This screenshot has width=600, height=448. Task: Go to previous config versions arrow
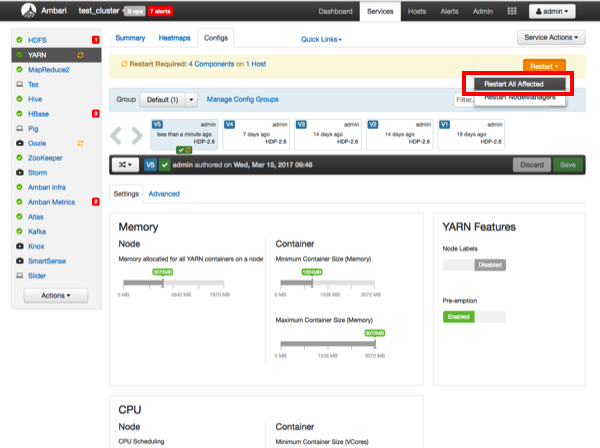[116, 135]
